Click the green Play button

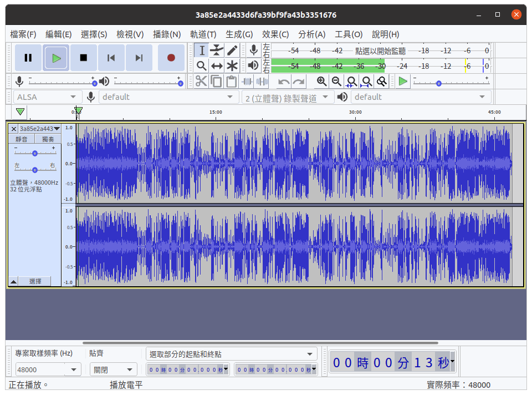[56, 58]
